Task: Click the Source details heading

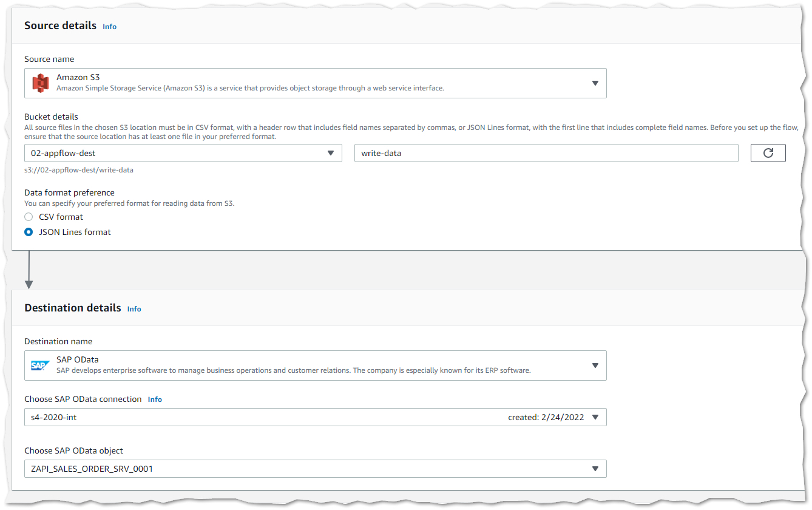Action: pos(60,25)
